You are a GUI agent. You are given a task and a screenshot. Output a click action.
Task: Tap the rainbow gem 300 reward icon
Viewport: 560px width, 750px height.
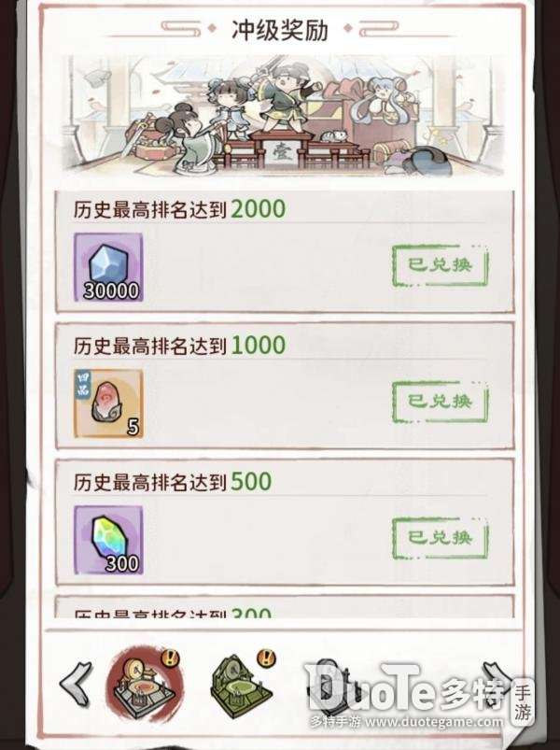pos(108,540)
